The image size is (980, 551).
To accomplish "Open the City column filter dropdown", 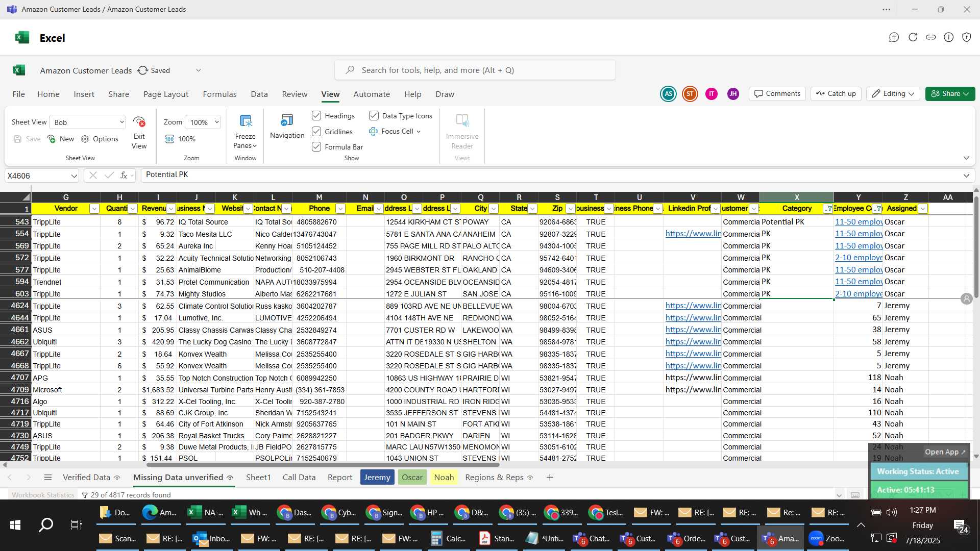I will [494, 209].
